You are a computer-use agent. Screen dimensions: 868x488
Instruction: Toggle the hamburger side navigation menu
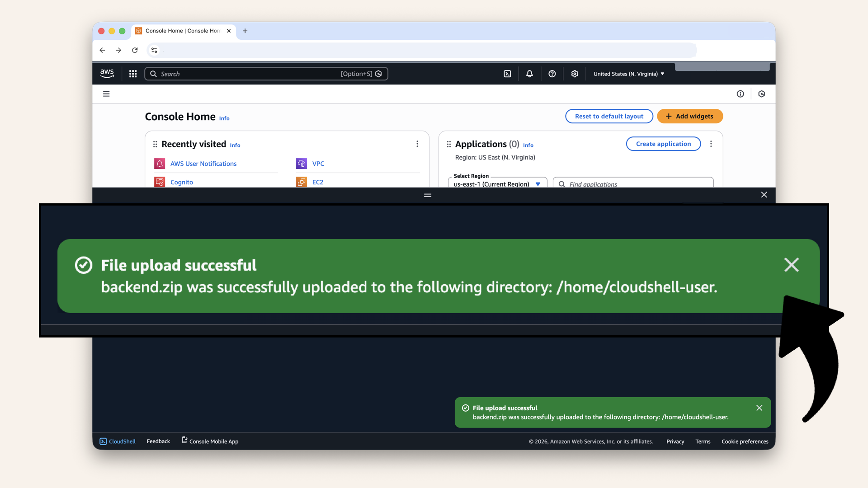click(x=106, y=94)
